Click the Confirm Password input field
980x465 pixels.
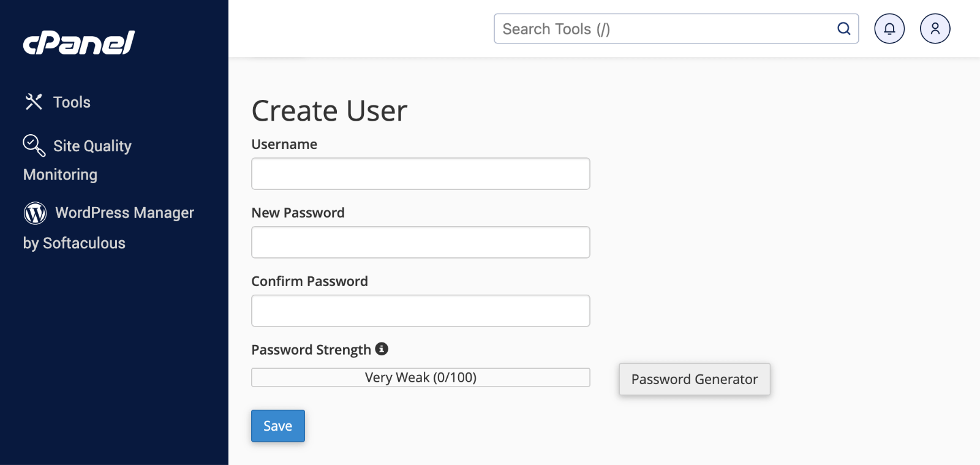tap(420, 311)
